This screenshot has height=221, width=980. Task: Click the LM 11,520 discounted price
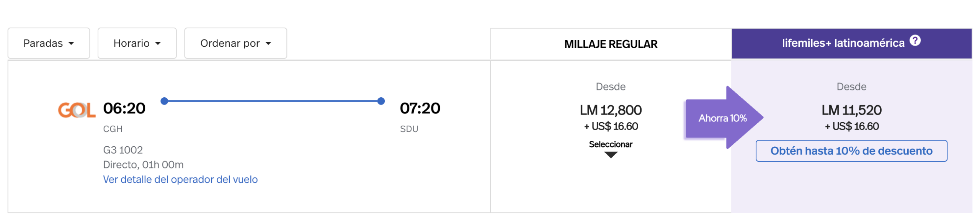pos(851,110)
